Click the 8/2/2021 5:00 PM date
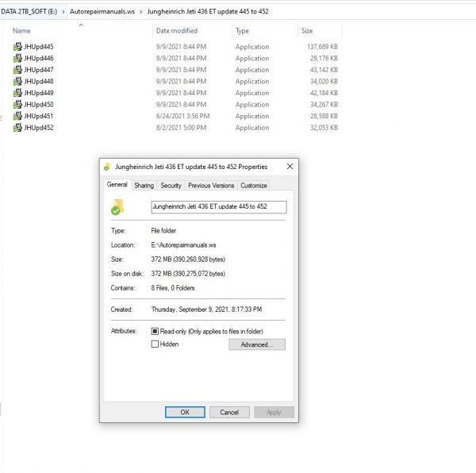The image size is (476, 473). (181, 128)
